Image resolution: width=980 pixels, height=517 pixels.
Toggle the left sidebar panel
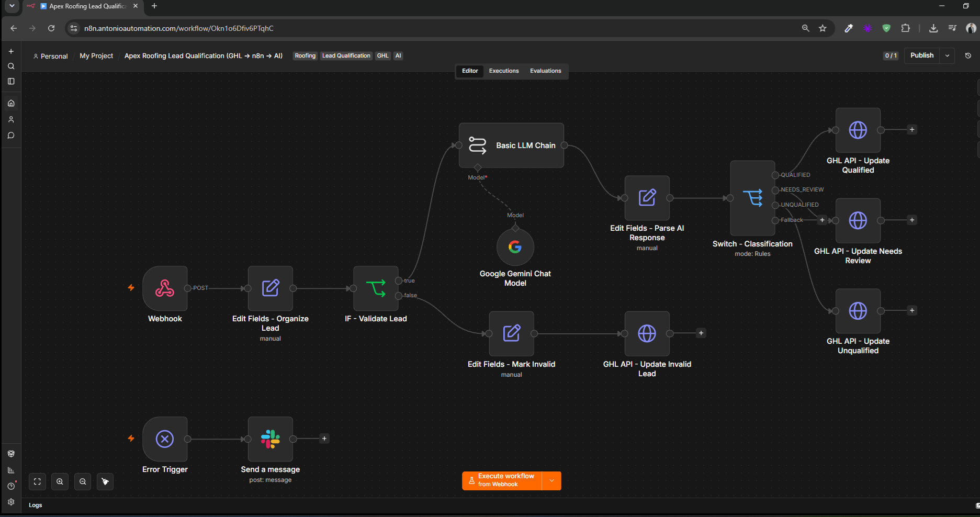click(11, 82)
